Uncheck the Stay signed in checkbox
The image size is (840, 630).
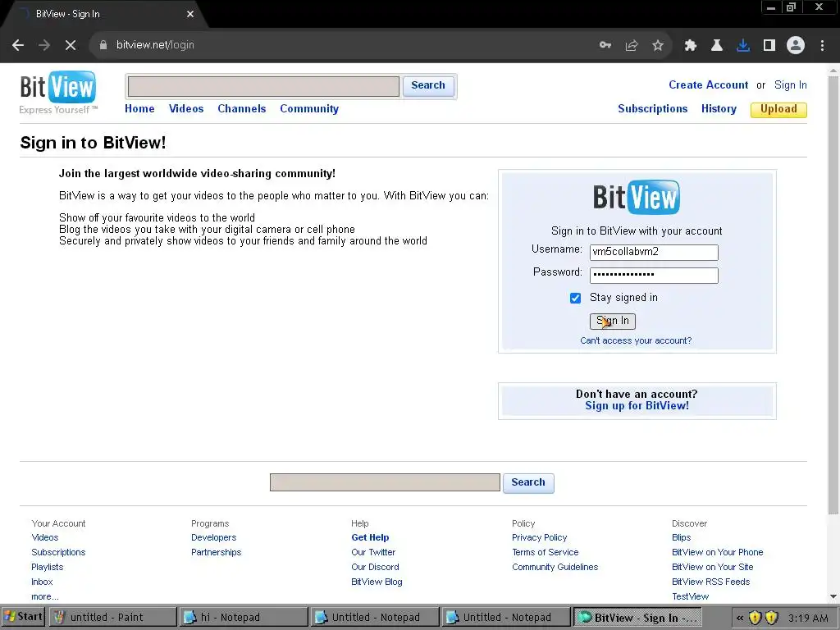[575, 298]
